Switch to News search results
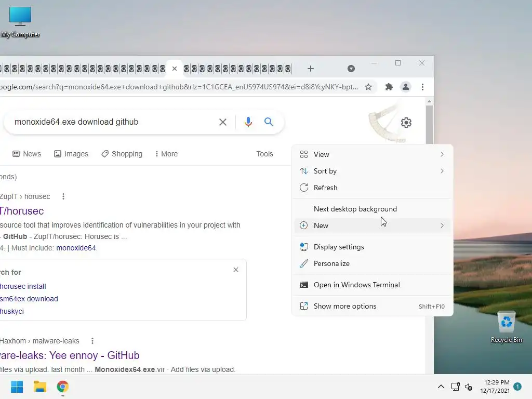Screen dimensions: 532x399 (x=27, y=154)
